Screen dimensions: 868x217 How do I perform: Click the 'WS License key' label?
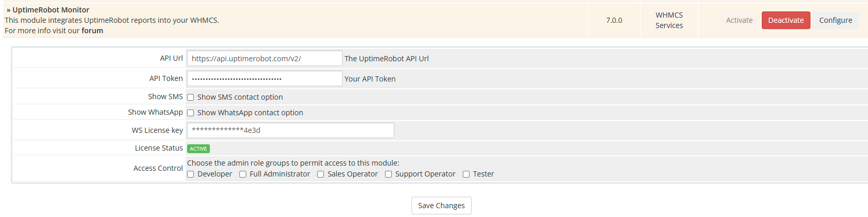pyautogui.click(x=157, y=130)
